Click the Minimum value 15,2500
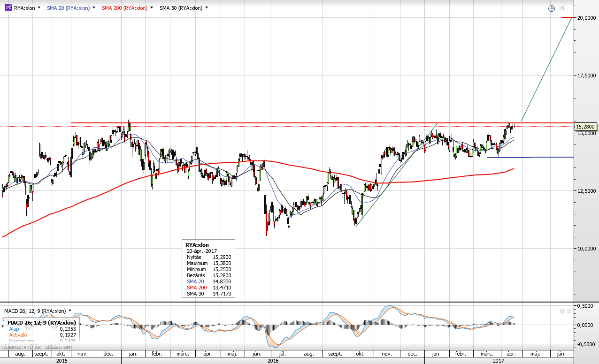This screenshot has height=364, width=599. (222, 269)
